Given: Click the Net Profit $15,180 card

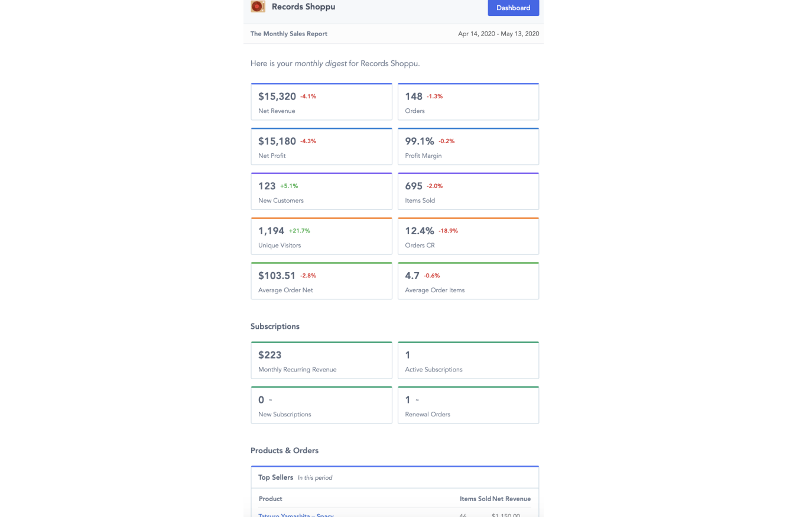Looking at the screenshot, I should point(321,147).
